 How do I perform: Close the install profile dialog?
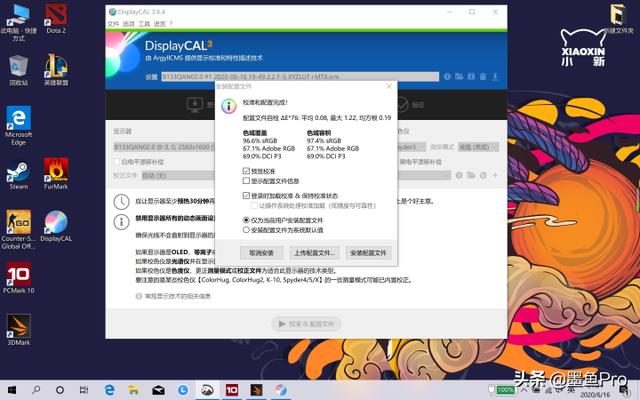coord(389,86)
